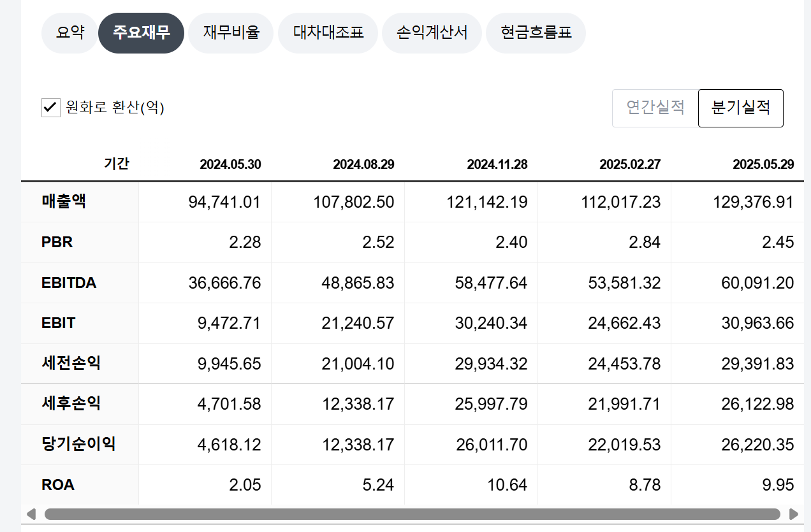Click the 연간실적 button
Viewport: 811px width, 532px height.
[x=655, y=108]
